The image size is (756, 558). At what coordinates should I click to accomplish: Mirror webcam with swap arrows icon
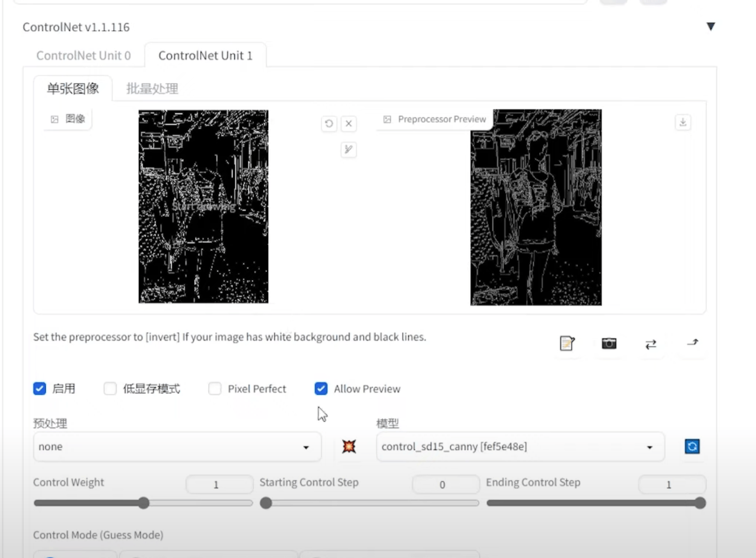651,344
